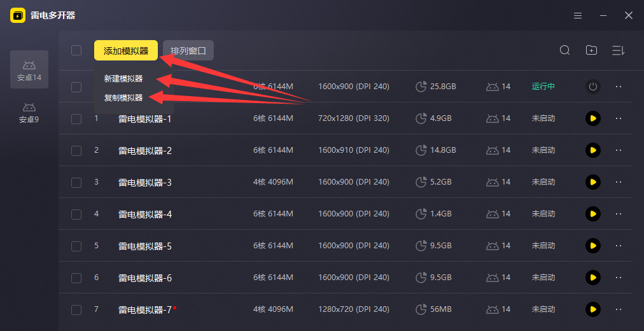Click the Android version icon in 雷电模拟器-1 row
Image resolution: width=644 pixels, height=331 pixels.
coord(493,118)
